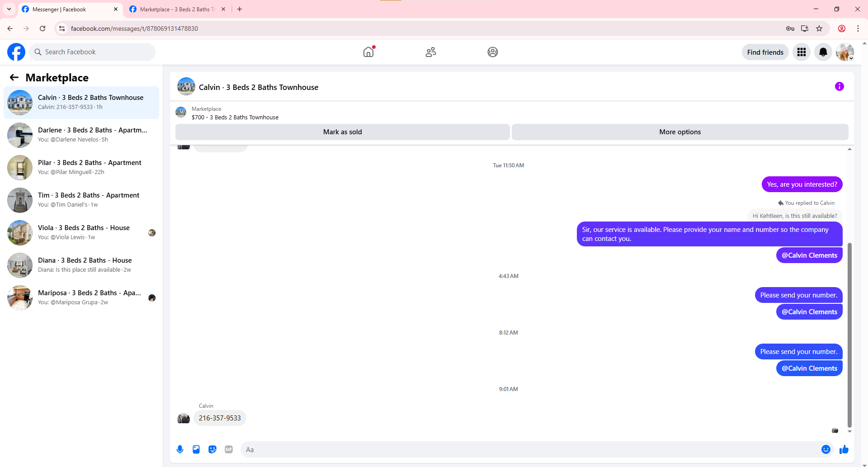
Task: Open the Facebook menu grid icon
Action: 802,52
